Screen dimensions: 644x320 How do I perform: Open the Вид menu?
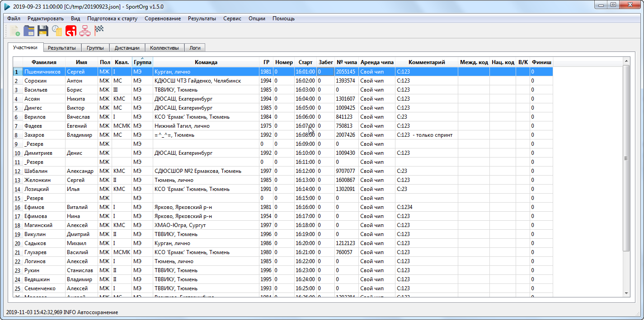pos(75,19)
